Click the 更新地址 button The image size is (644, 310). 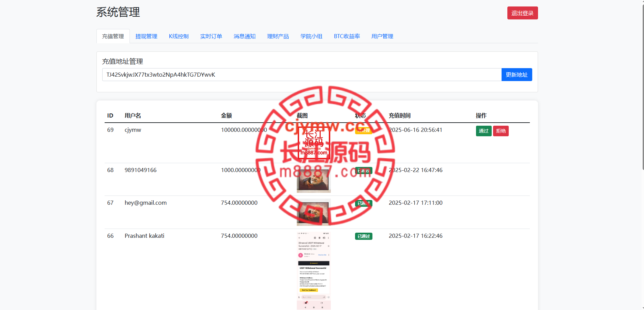(x=517, y=75)
